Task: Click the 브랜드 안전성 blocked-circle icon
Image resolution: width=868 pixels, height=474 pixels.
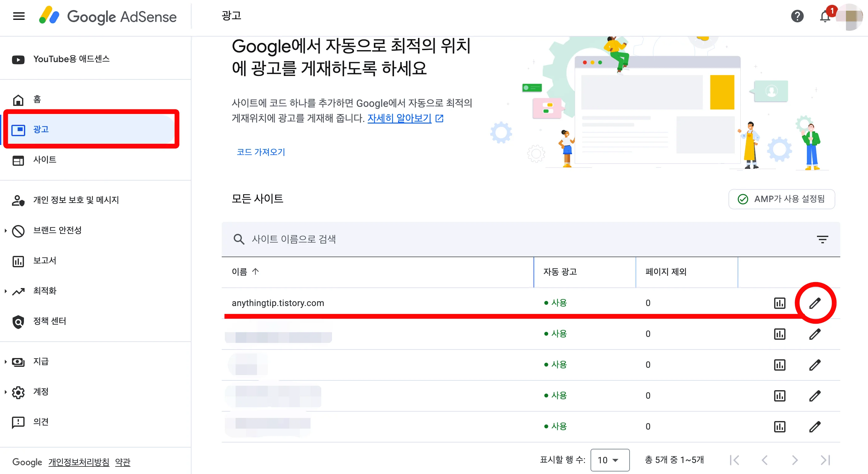Action: tap(18, 231)
